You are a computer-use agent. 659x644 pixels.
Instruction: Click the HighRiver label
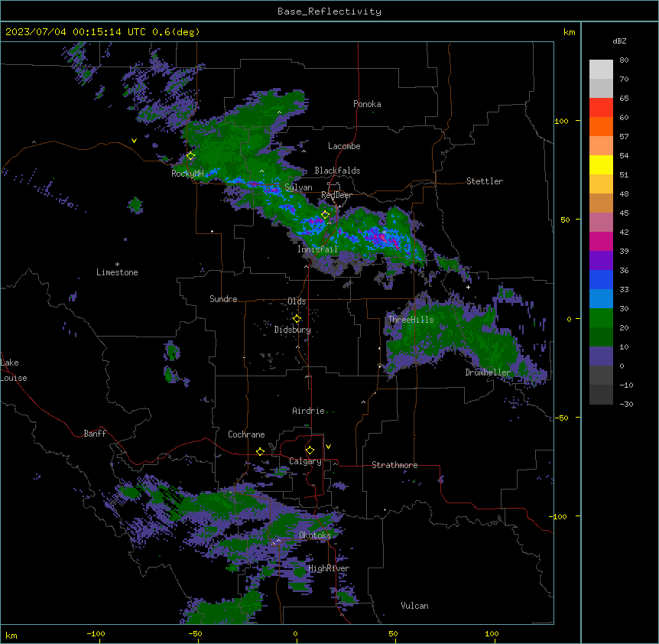pos(329,568)
